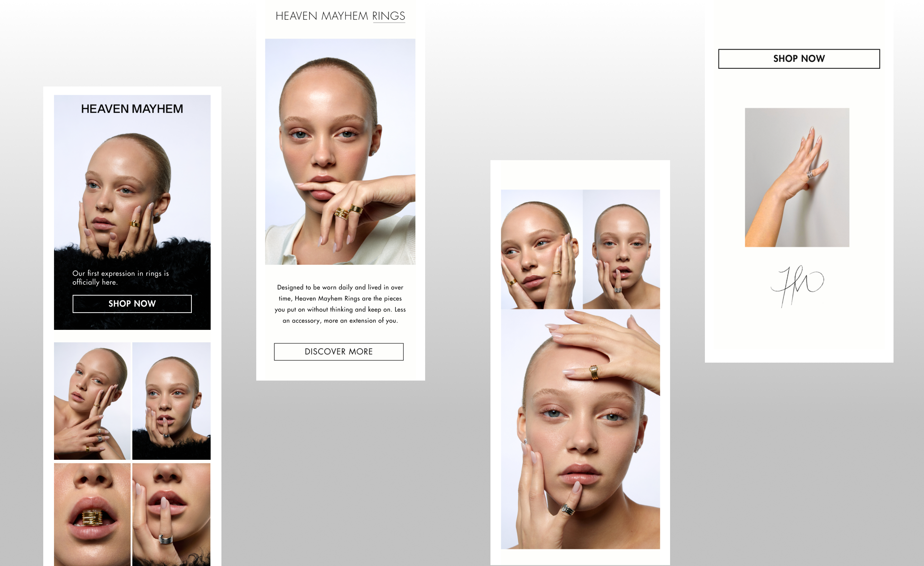The image size is (924, 566).
Task: Click the black-outlined SHOP NOW button on white panel
Action: coord(799,59)
